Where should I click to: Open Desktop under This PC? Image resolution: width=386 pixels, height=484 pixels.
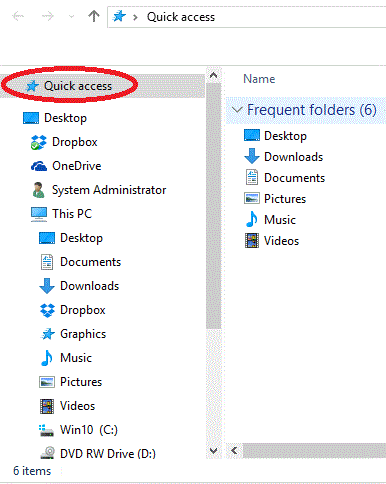pos(81,238)
